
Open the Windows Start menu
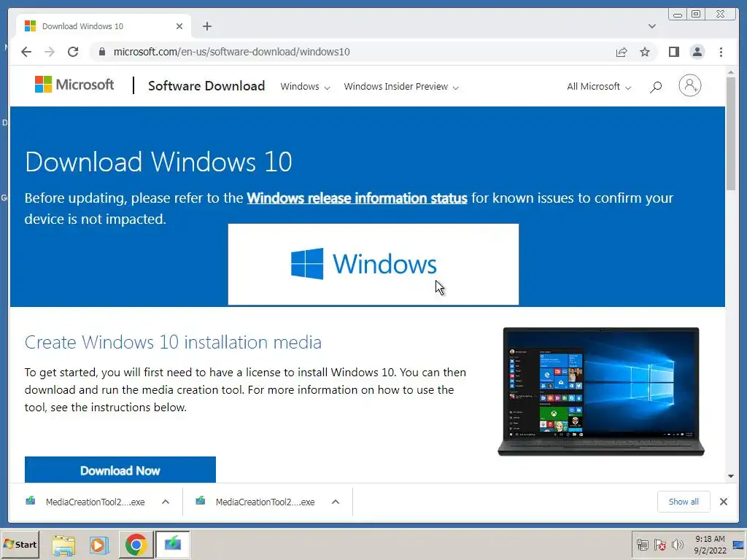coord(20,544)
